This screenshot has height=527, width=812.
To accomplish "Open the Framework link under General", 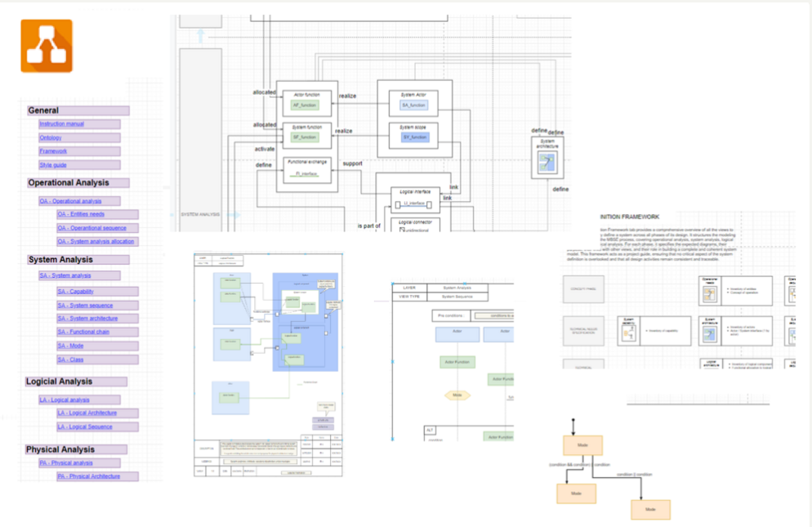I will point(53,151).
